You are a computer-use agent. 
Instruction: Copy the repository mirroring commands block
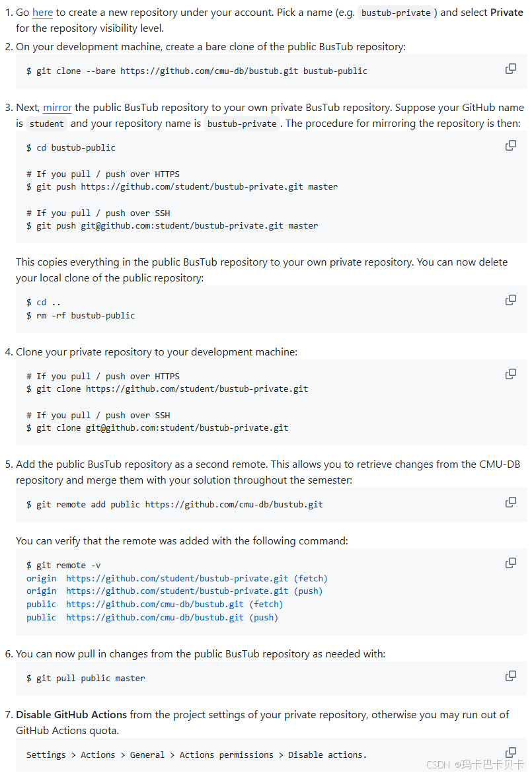click(510, 145)
